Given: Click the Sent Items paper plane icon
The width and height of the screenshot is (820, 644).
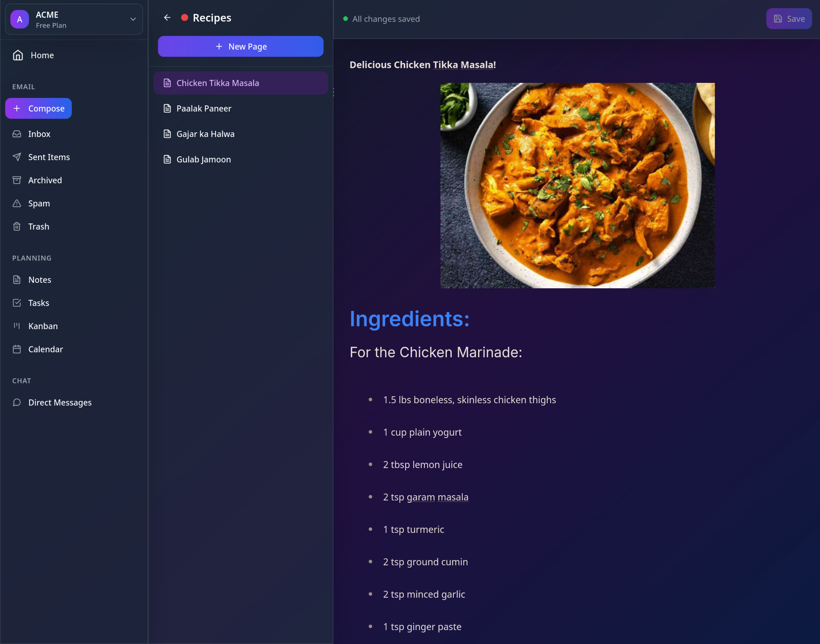Looking at the screenshot, I should click(x=17, y=157).
